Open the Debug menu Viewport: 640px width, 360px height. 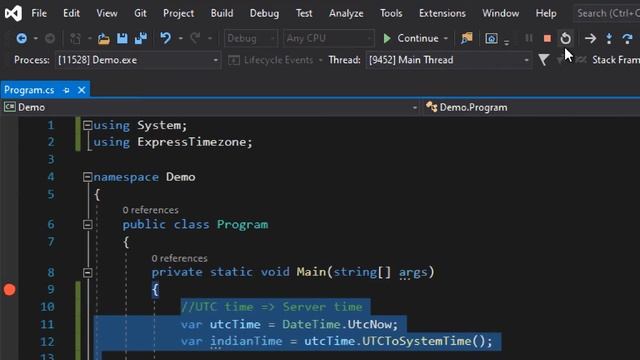264,13
